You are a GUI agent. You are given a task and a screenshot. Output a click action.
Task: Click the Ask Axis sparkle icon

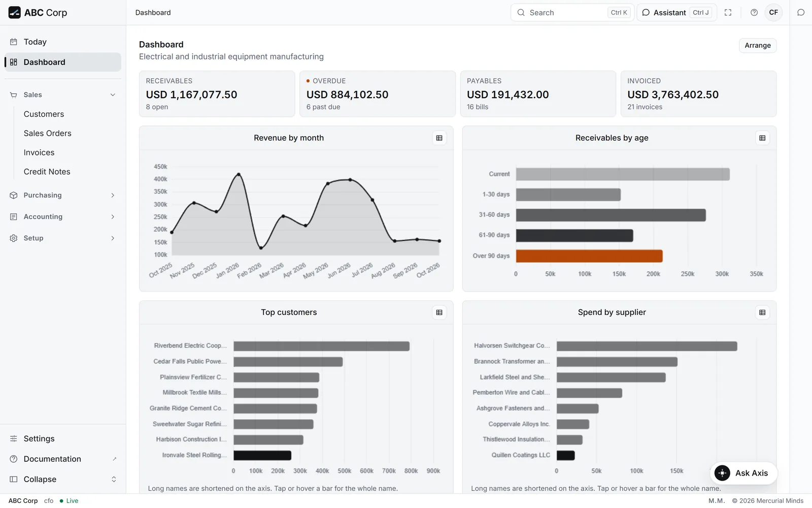722,473
